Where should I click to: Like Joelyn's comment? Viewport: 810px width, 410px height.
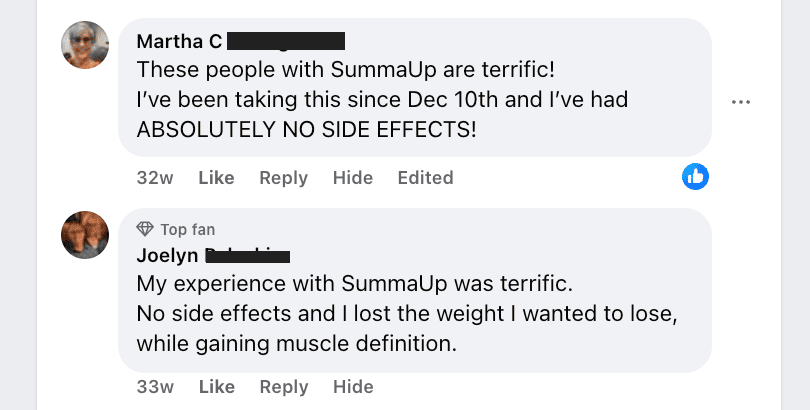click(x=216, y=387)
